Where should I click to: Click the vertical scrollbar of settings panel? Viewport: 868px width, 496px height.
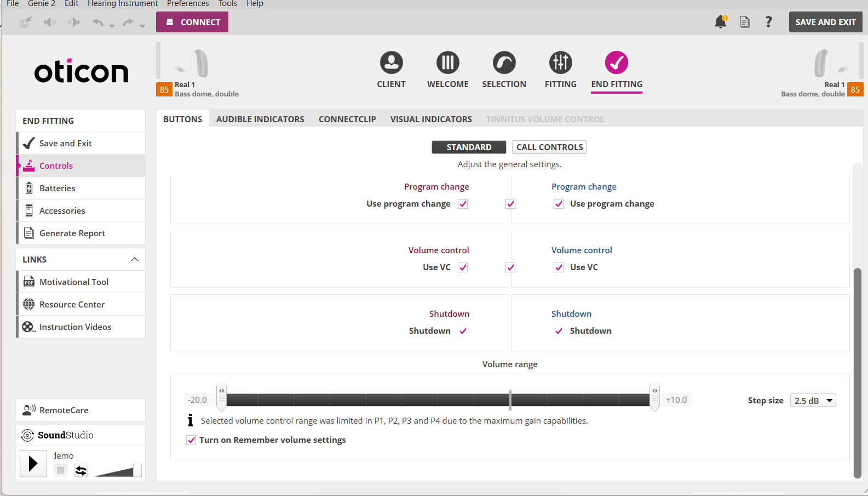pos(858,373)
